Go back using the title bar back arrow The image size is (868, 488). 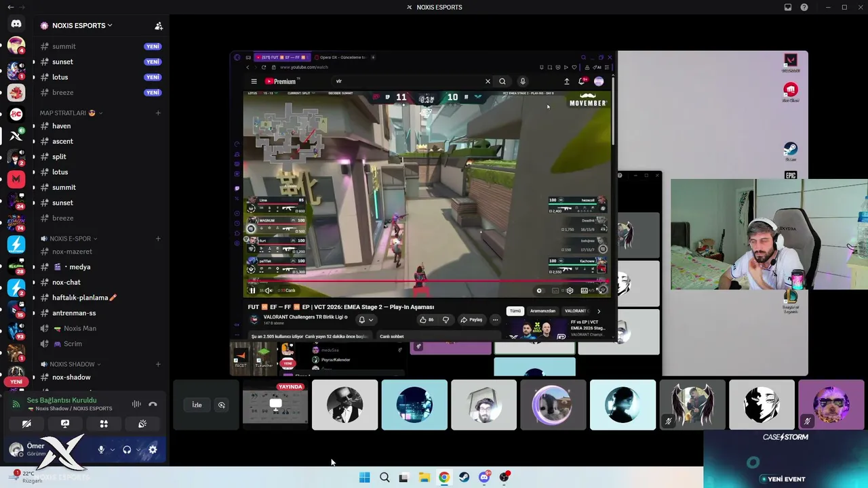10,7
